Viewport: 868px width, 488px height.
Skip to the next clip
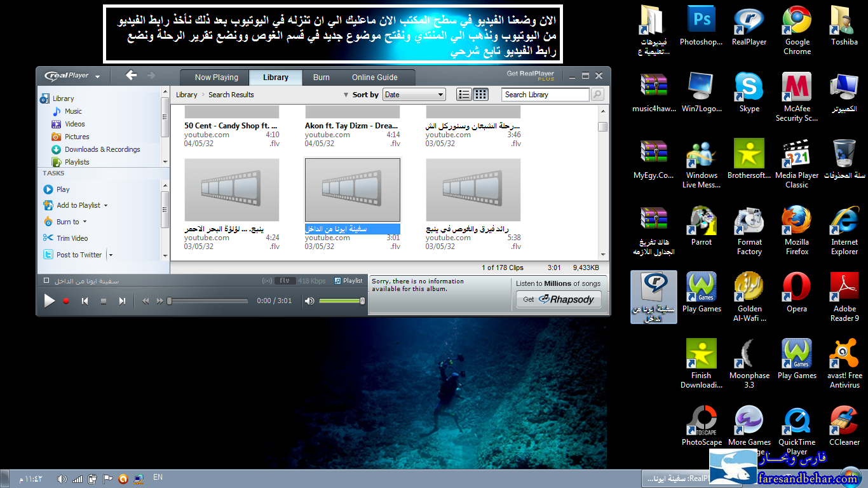click(x=122, y=301)
